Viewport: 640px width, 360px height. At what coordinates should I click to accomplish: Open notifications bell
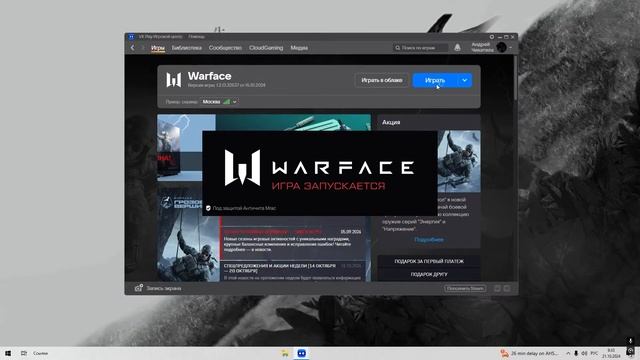[x=458, y=47]
